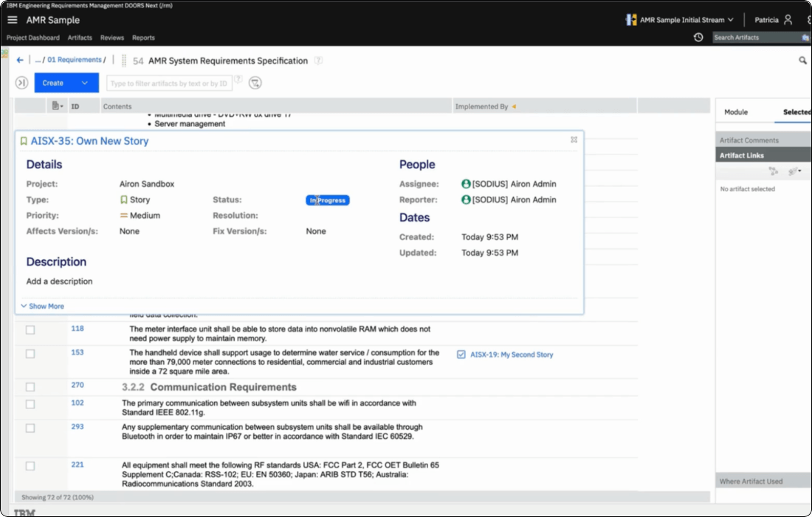Click the assignee avatar icon
The height and width of the screenshot is (517, 812).
pyautogui.click(x=466, y=184)
